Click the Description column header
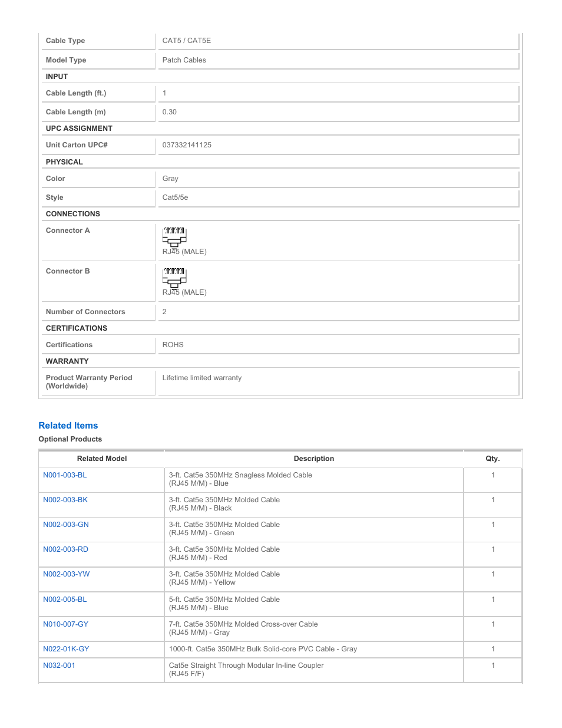This screenshot has height=728, width=562. (x=314, y=459)
